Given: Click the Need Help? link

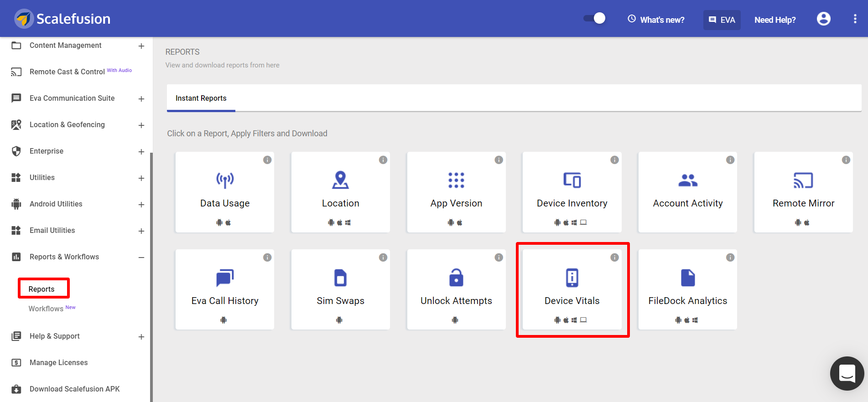Looking at the screenshot, I should click(775, 20).
